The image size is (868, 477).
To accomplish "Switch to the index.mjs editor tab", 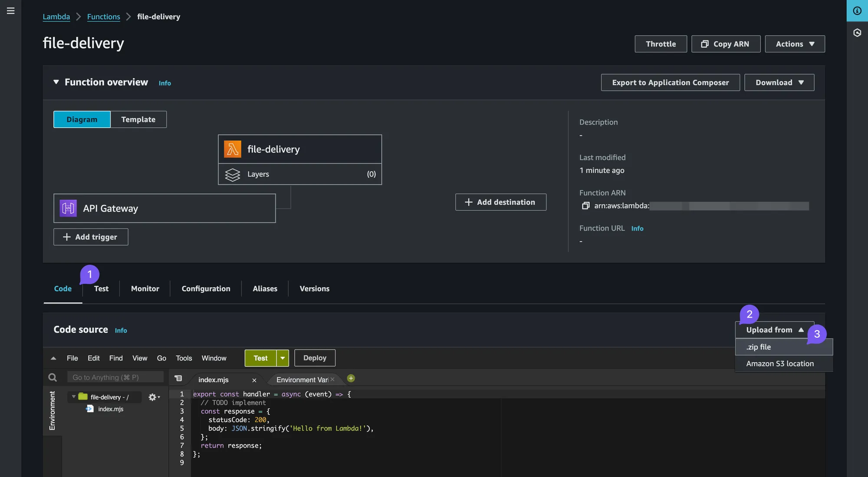I will (x=225, y=380).
